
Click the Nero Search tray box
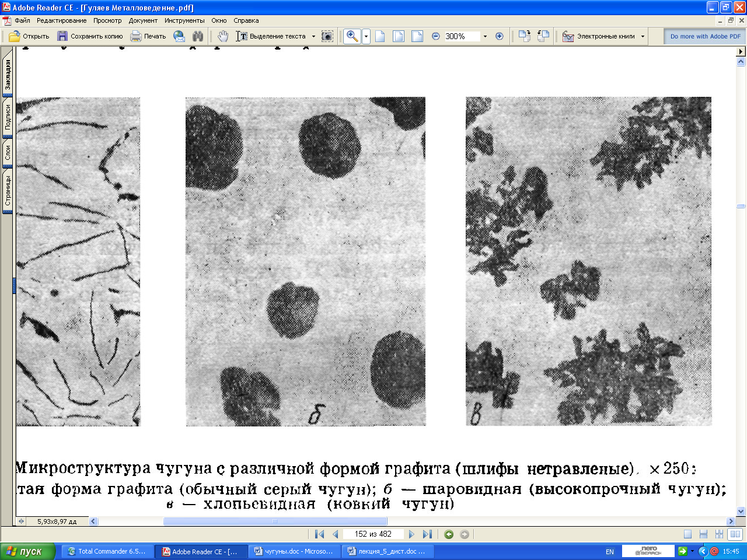[648, 551]
